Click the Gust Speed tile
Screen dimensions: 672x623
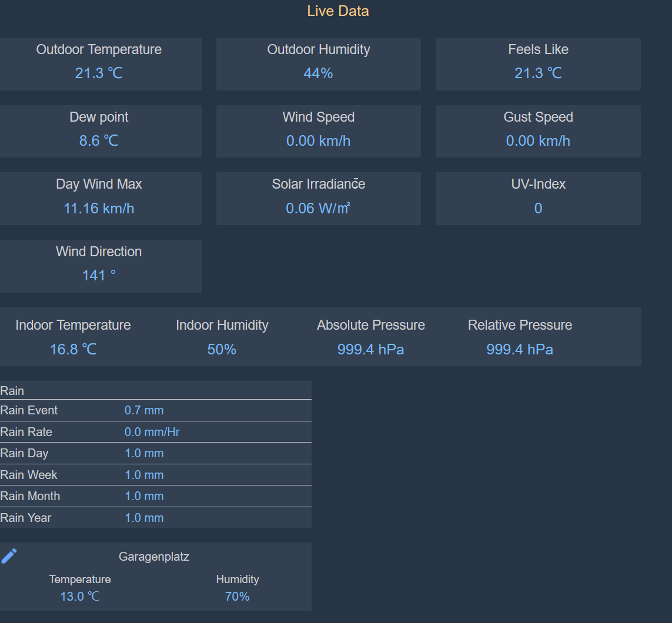pyautogui.click(x=537, y=131)
